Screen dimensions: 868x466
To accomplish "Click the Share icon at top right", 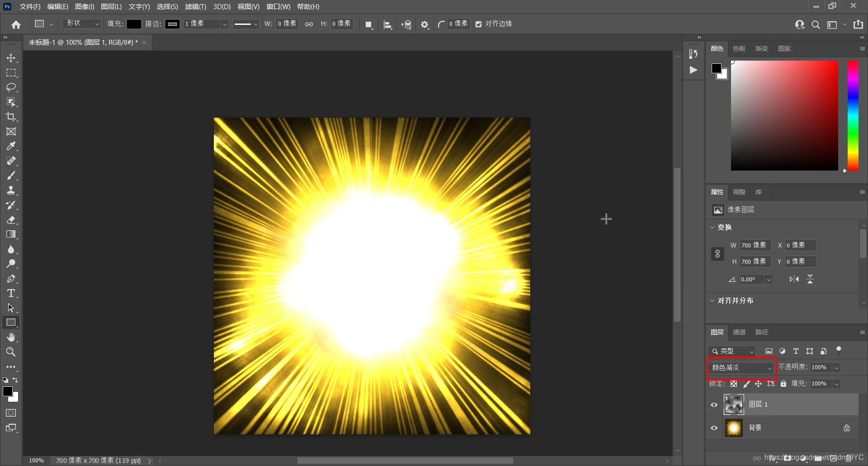I will pos(858,24).
